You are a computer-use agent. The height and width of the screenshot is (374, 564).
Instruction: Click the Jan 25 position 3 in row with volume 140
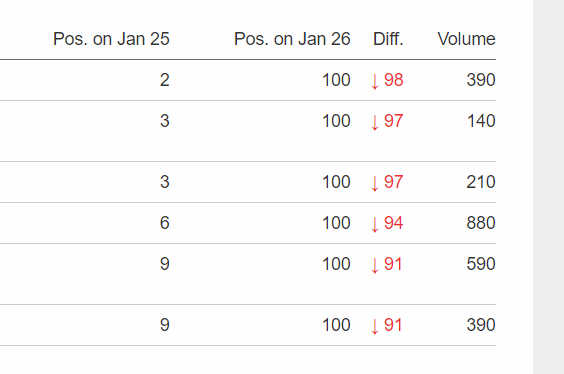pos(165,121)
